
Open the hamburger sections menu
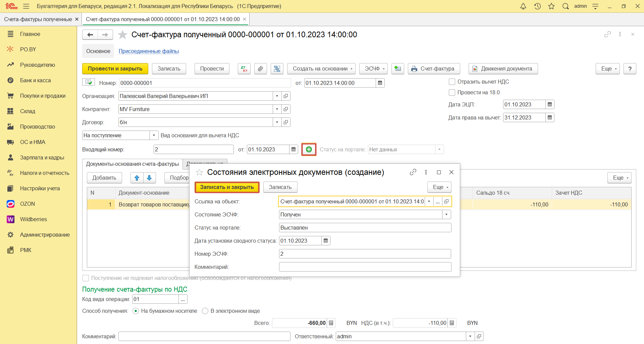coord(26,6)
